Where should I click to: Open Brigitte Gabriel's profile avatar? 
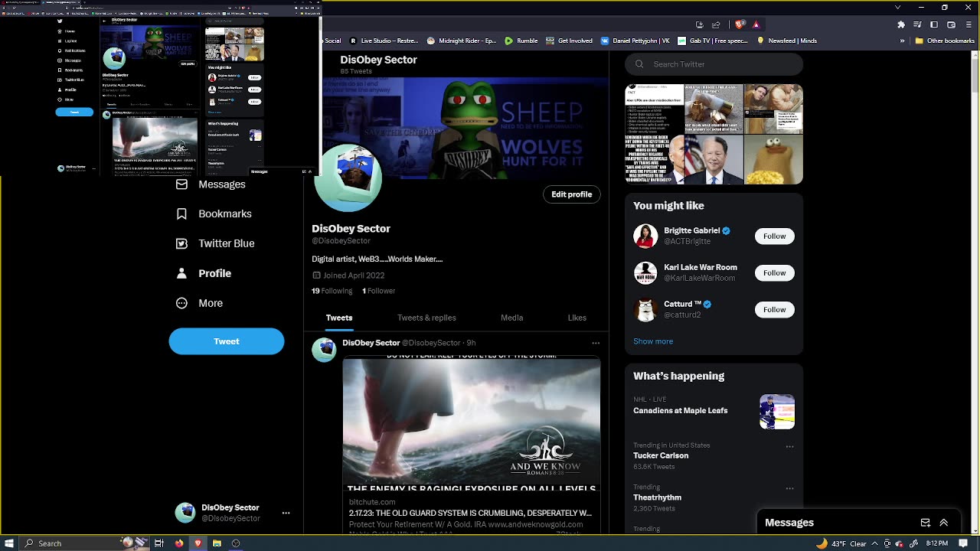(x=645, y=236)
